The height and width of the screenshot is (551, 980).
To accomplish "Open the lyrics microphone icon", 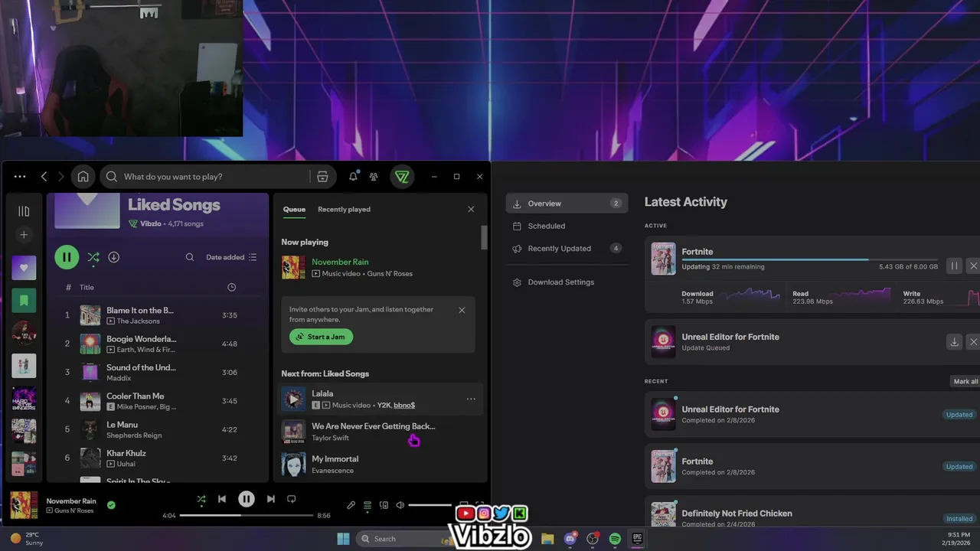I will 351,505.
